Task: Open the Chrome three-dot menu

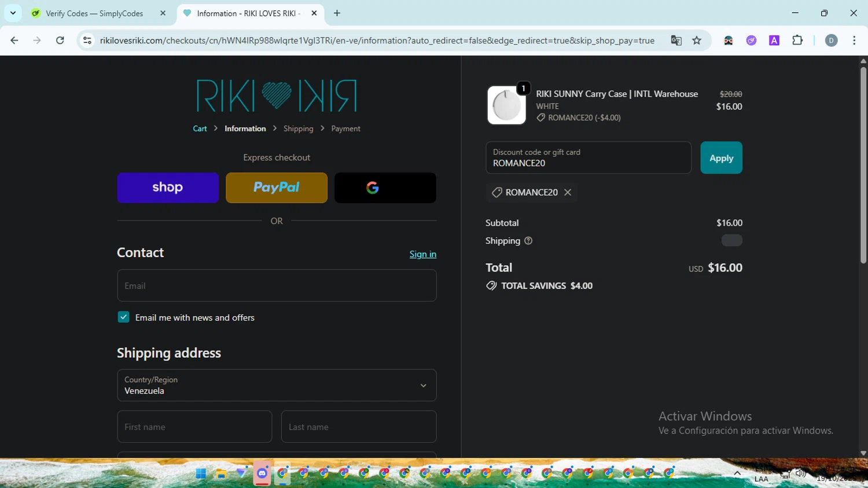Action: (854, 41)
